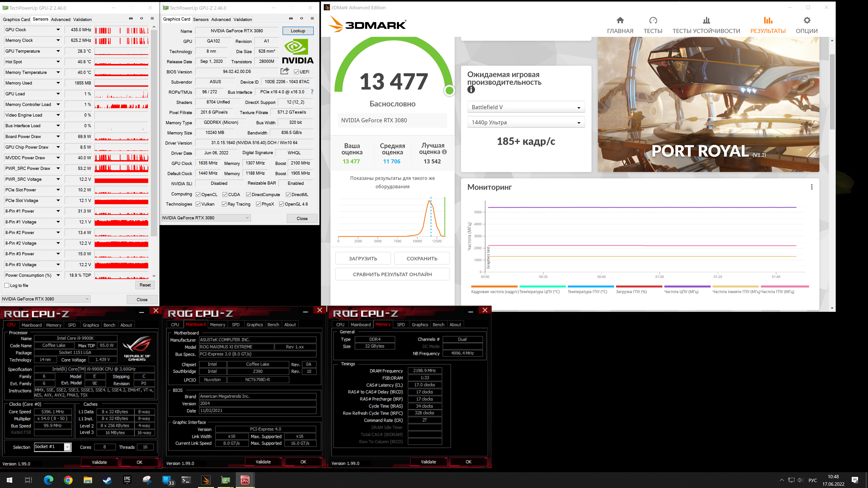Screen dimensions: 868x488
Task: Click the refresh icon in GPU-Z Sensors window
Action: pyautogui.click(x=142, y=19)
